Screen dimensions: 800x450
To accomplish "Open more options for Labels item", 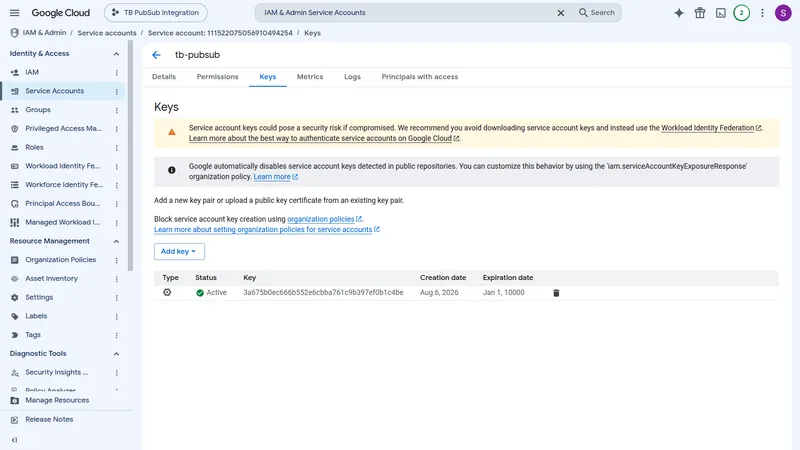I will pyautogui.click(x=116, y=316).
